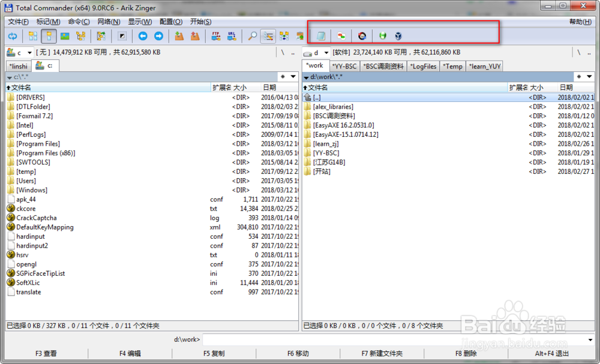The height and width of the screenshot is (364, 600).
Task: Sort right panel by 日期 column header
Action: click(576, 88)
